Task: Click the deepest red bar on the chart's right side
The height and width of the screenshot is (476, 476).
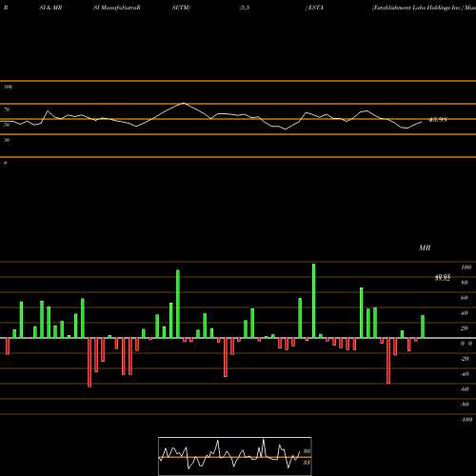Action: (x=388, y=361)
